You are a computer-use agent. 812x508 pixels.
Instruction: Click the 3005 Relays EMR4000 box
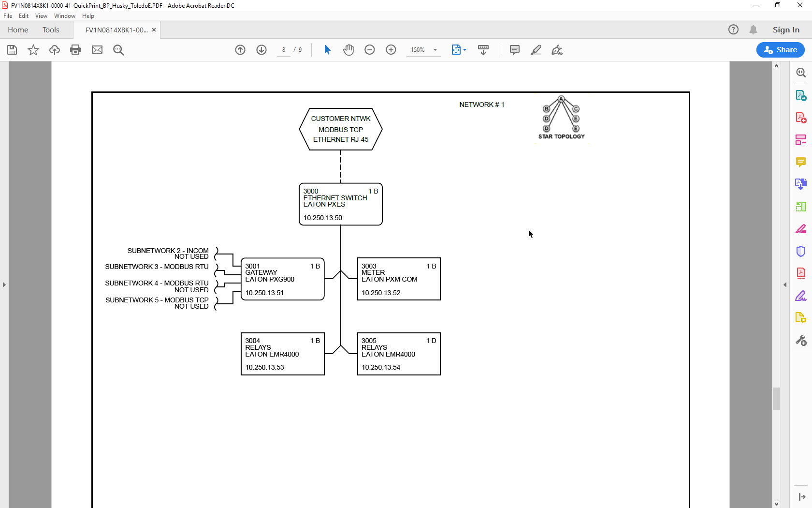399,354
